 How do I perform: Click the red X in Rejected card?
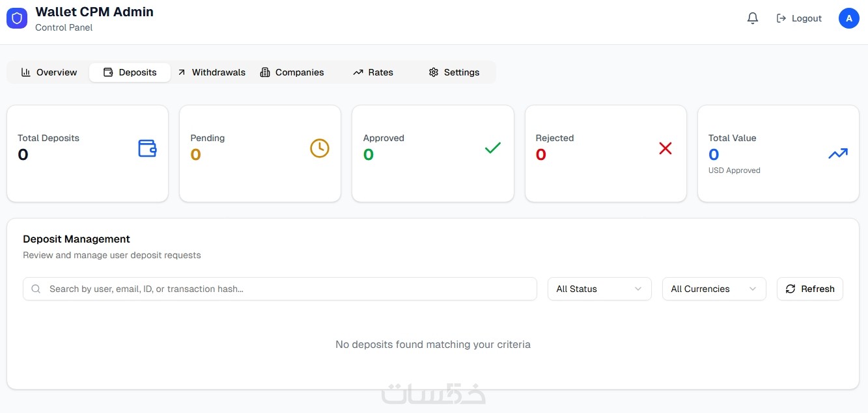[x=665, y=148]
